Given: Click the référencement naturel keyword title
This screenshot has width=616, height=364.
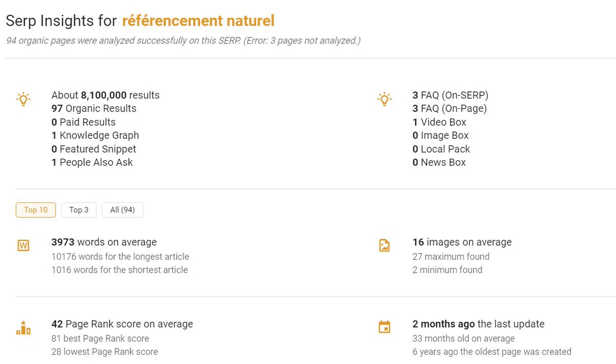Looking at the screenshot, I should [198, 21].
